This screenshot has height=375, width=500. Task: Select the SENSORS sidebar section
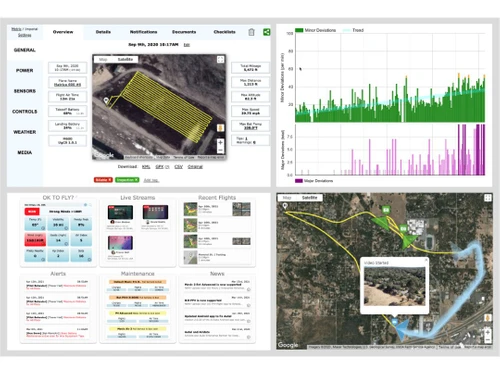click(x=25, y=91)
